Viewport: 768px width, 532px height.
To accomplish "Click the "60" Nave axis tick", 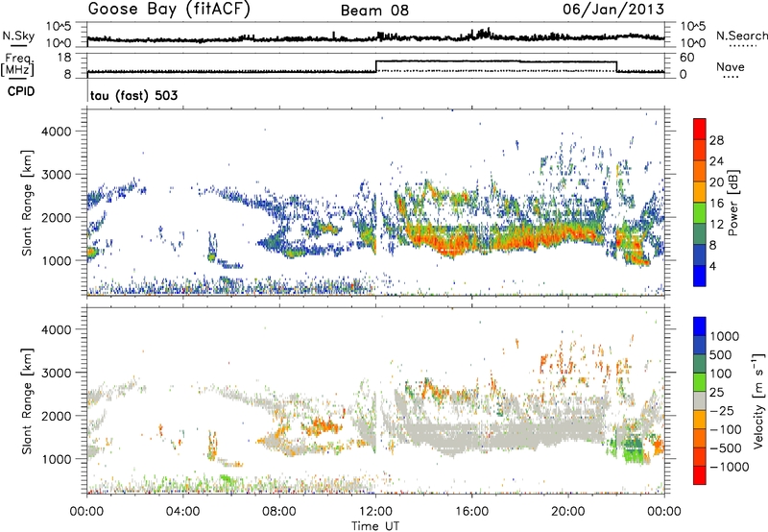I will [x=687, y=58].
